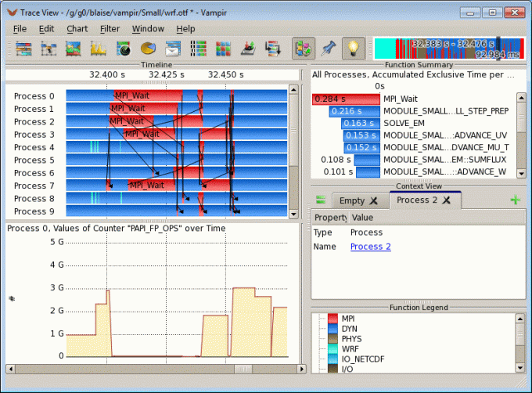Open the Process Timeline chart icon

[49, 49]
